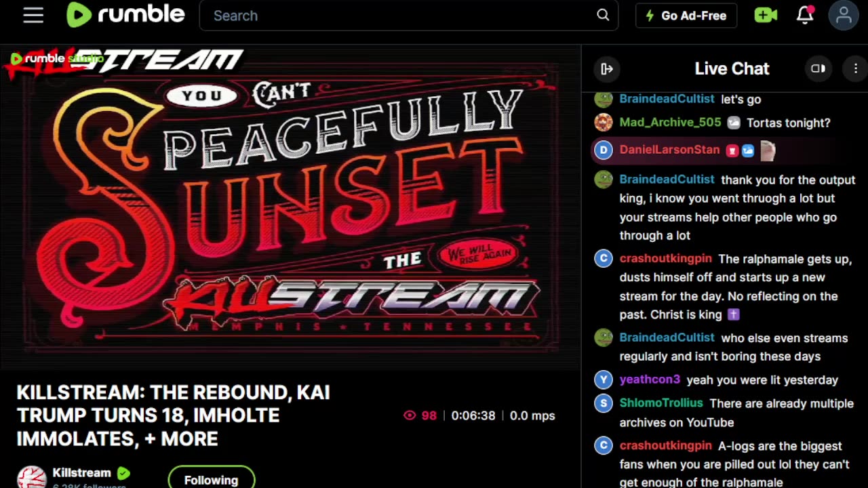Click crashoutkingpin C avatar beside 'A-logs' message
Viewport: 868px width, 488px height.
[604, 446]
